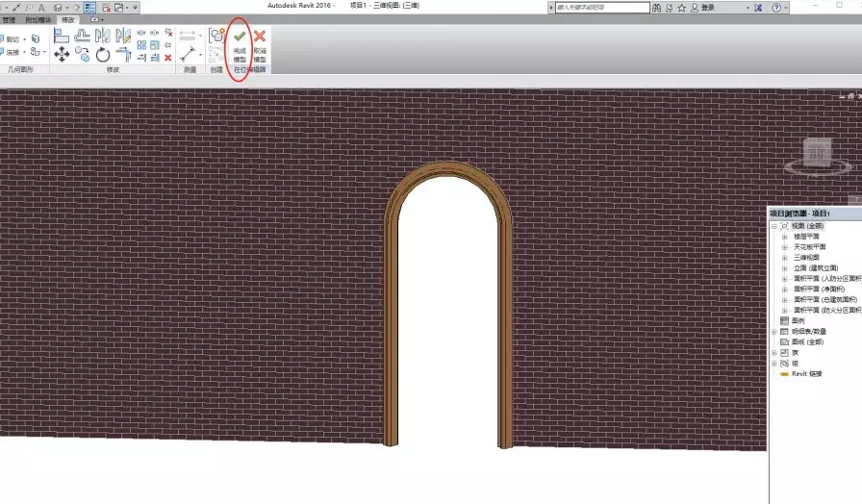Click the keyword search input field
This screenshot has width=862, height=504.
coord(602,7)
